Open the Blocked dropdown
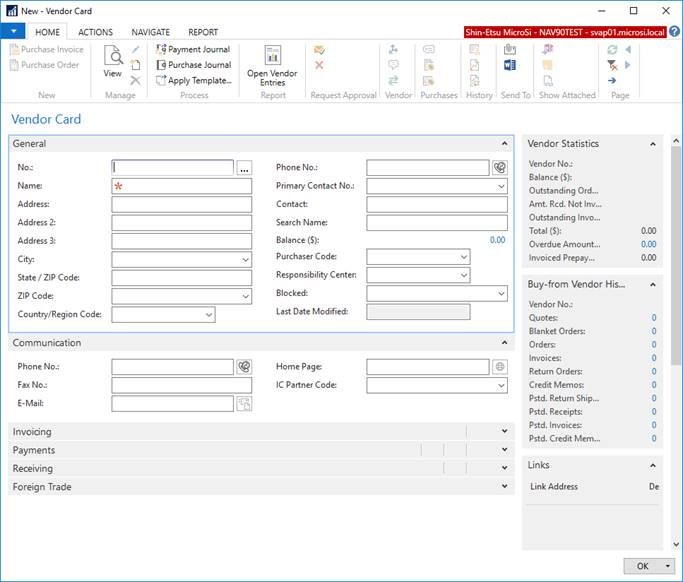Screen dimensions: 683x582 point(501,294)
